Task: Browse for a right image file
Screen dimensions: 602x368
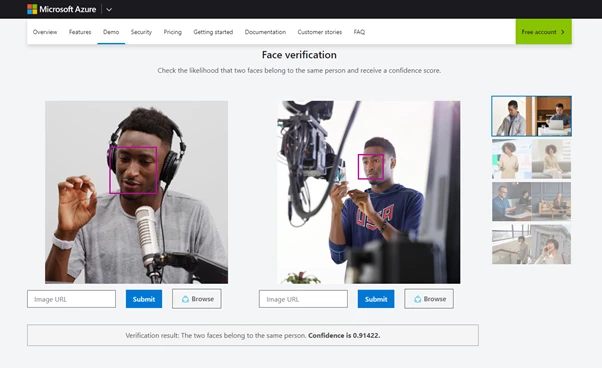Action: coord(429,299)
